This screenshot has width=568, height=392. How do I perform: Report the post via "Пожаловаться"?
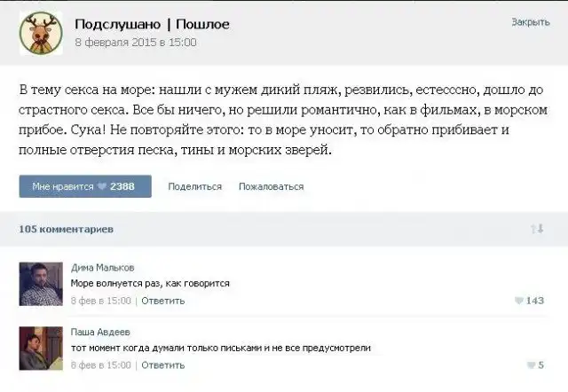(x=271, y=186)
